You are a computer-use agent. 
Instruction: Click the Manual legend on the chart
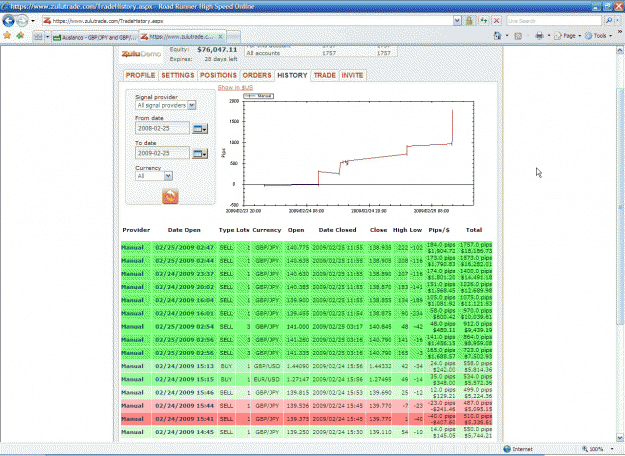click(259, 96)
